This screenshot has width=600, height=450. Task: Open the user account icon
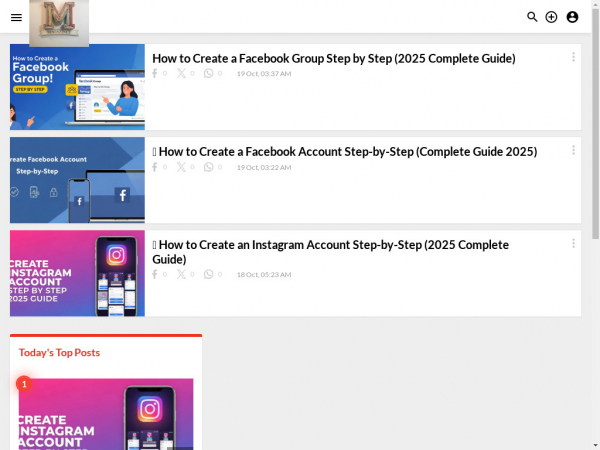[x=572, y=17]
